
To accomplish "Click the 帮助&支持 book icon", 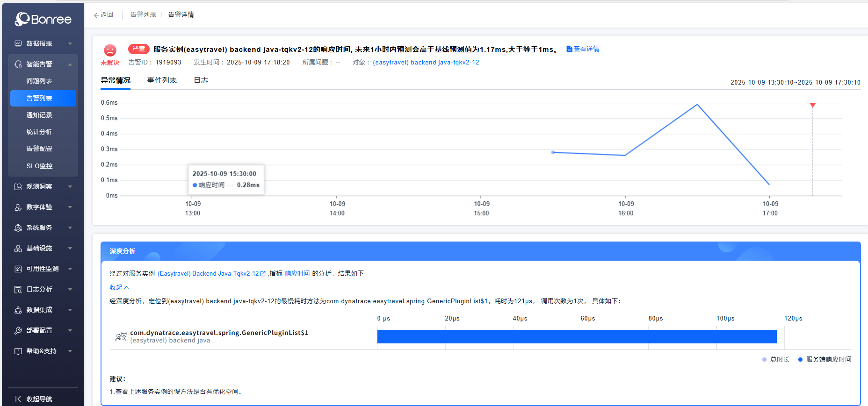I will 18,351.
